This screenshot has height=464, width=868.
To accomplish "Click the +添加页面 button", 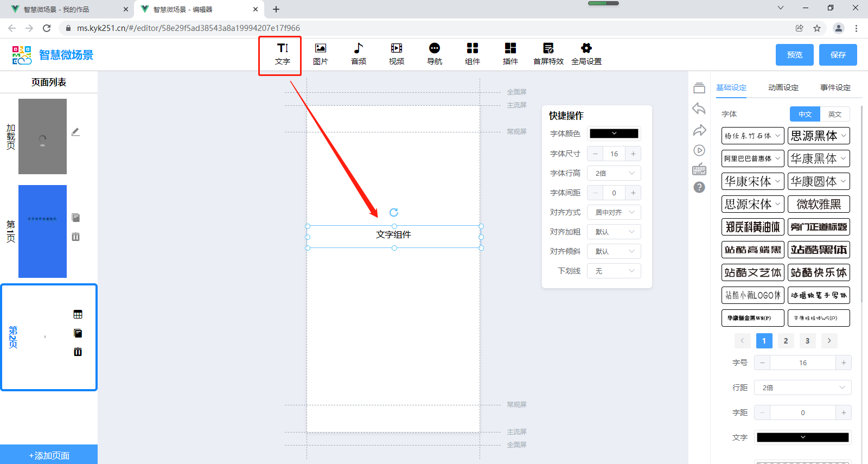I will coord(49,455).
